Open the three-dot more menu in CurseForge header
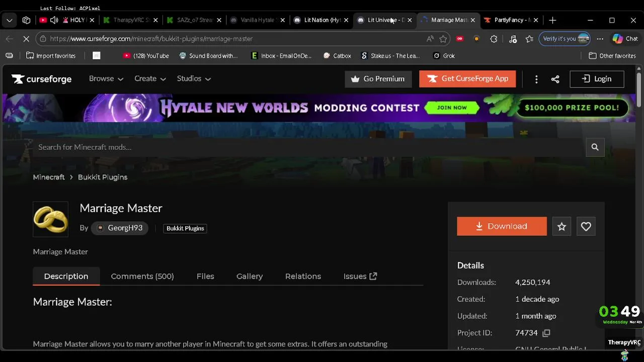Screen dimensions: 644x362 tap(536, 79)
